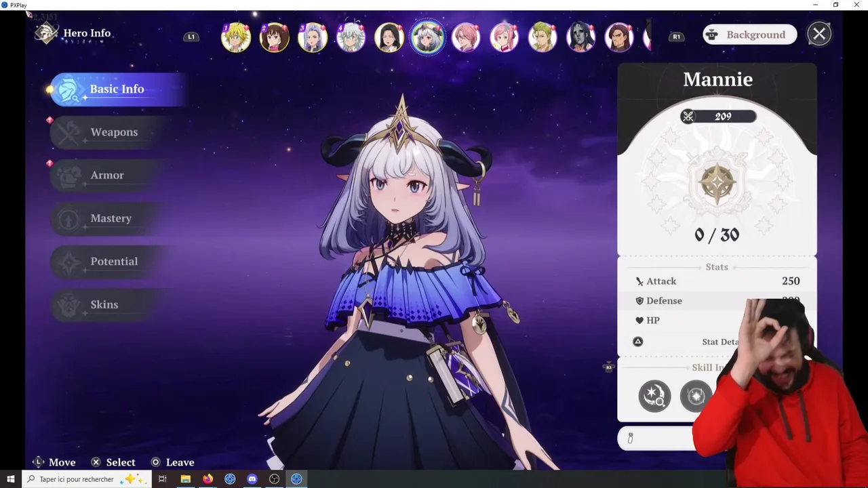Select the brown-haired hero portrait numbered 2
Viewport: 868px width, 488px height.
pyautogui.click(x=274, y=37)
